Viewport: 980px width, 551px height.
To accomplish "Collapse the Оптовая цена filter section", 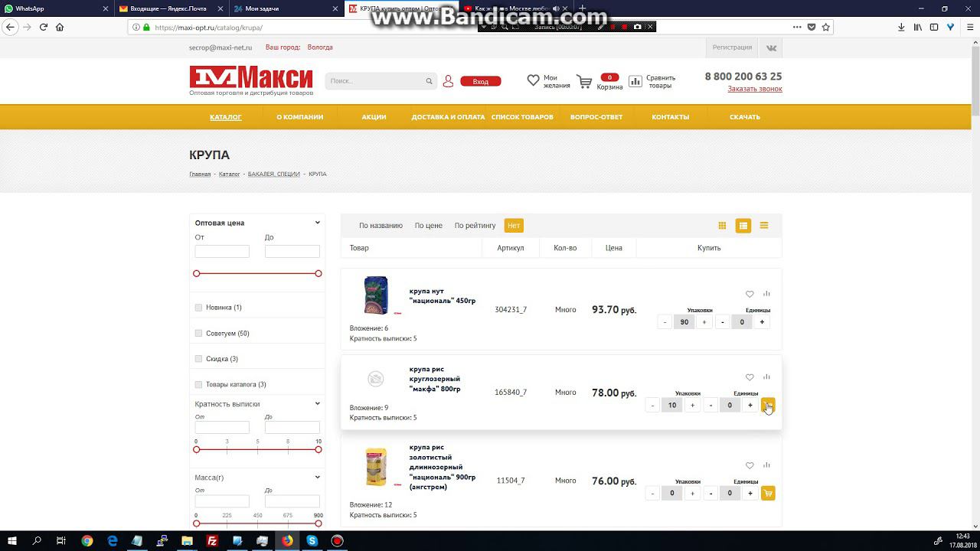I will [318, 223].
